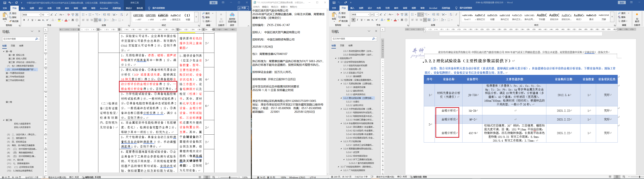
Task: Adjust zoom slider in left Word status bar
Action: point(230,177)
